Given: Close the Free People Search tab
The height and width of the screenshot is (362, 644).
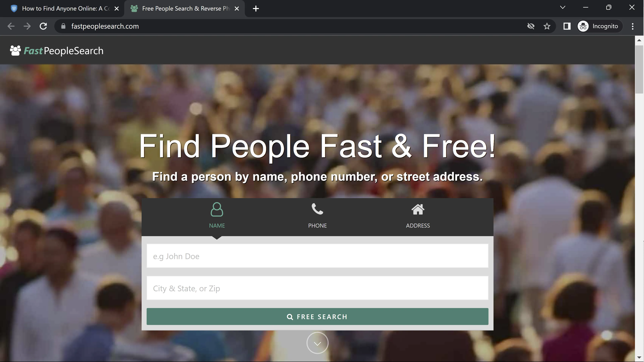Looking at the screenshot, I should coord(237,9).
